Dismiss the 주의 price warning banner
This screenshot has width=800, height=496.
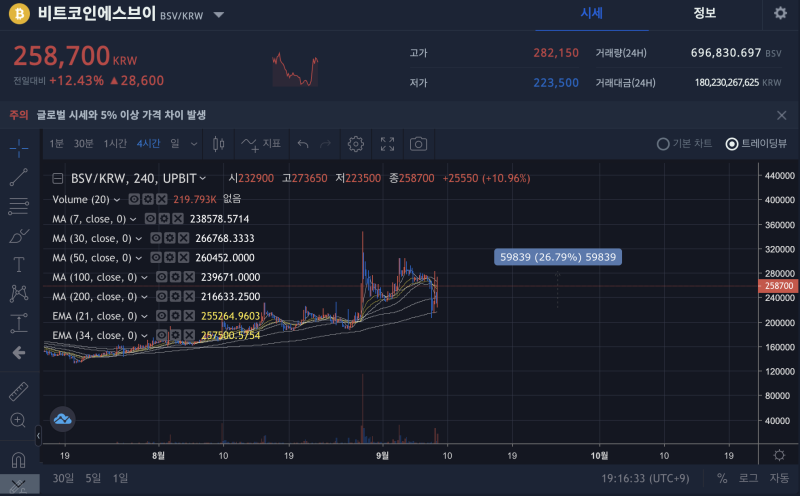(x=782, y=115)
